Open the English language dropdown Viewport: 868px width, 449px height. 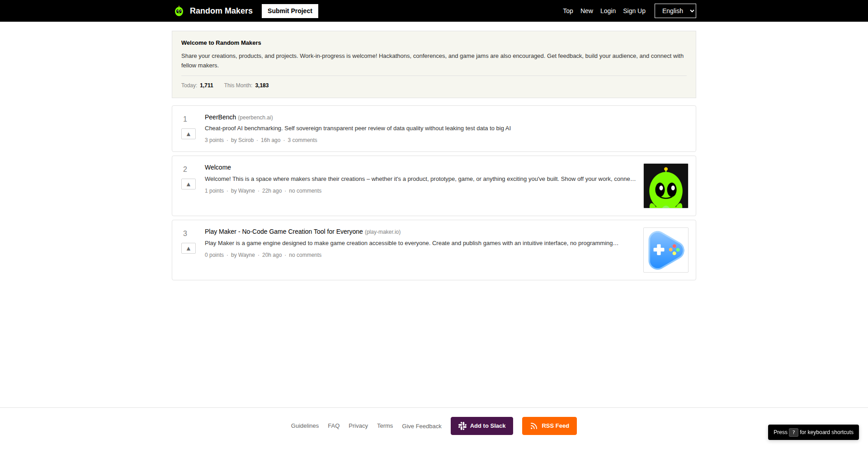[x=675, y=11]
